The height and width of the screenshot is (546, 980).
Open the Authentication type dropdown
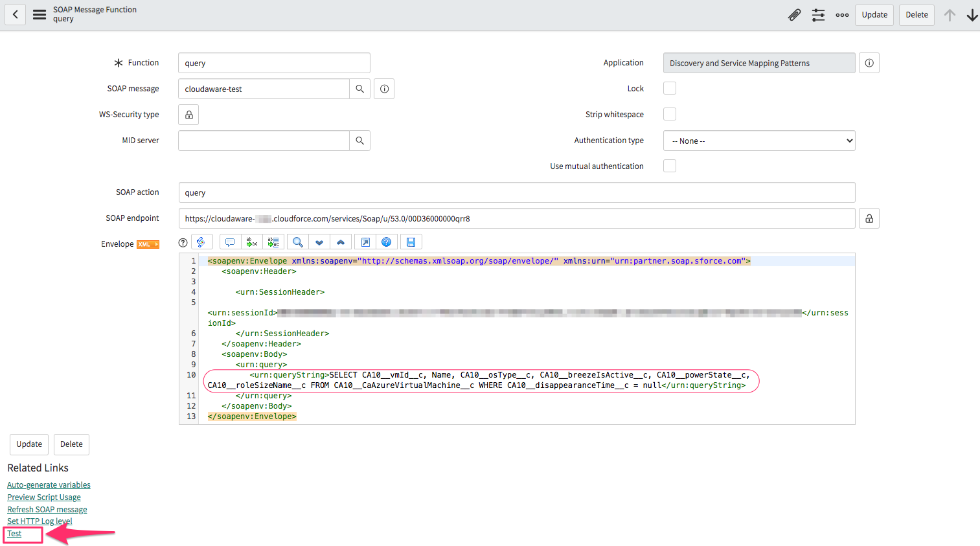pos(758,140)
